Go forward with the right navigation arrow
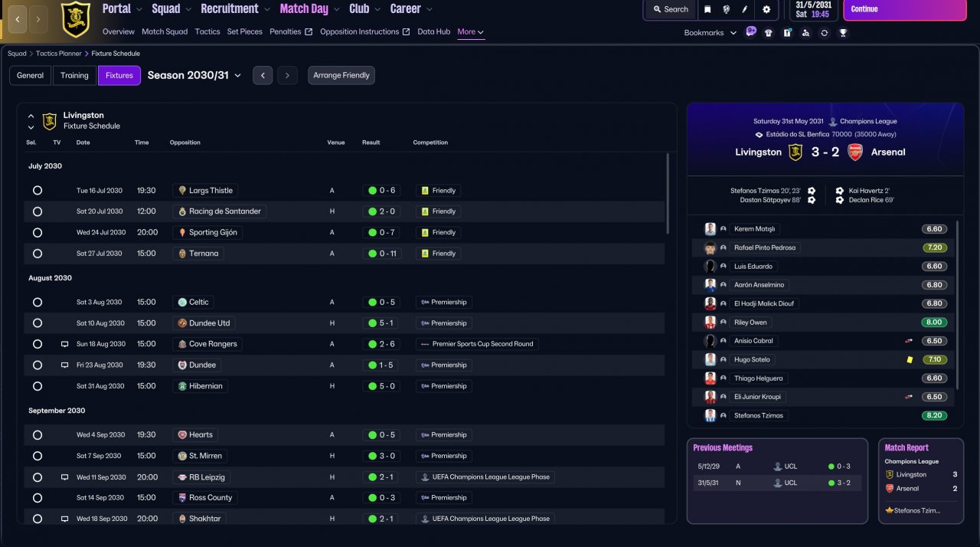 pyautogui.click(x=38, y=18)
